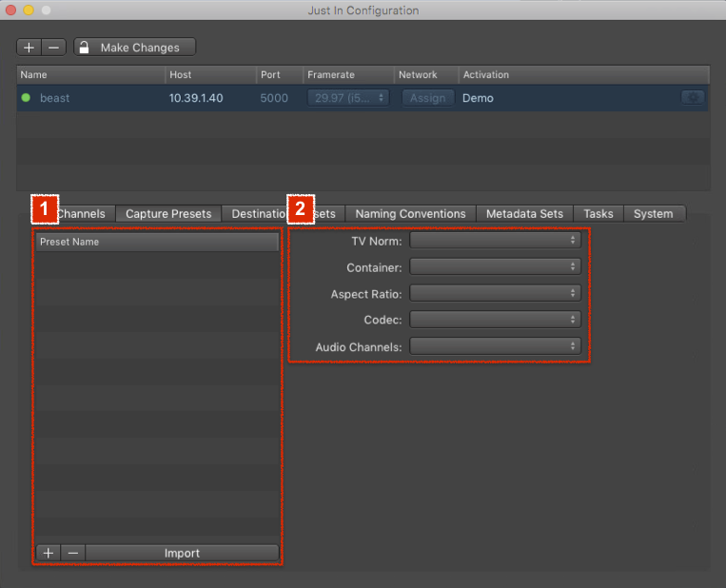
Task: Click host address 10.39.1.40
Action: coord(196,98)
